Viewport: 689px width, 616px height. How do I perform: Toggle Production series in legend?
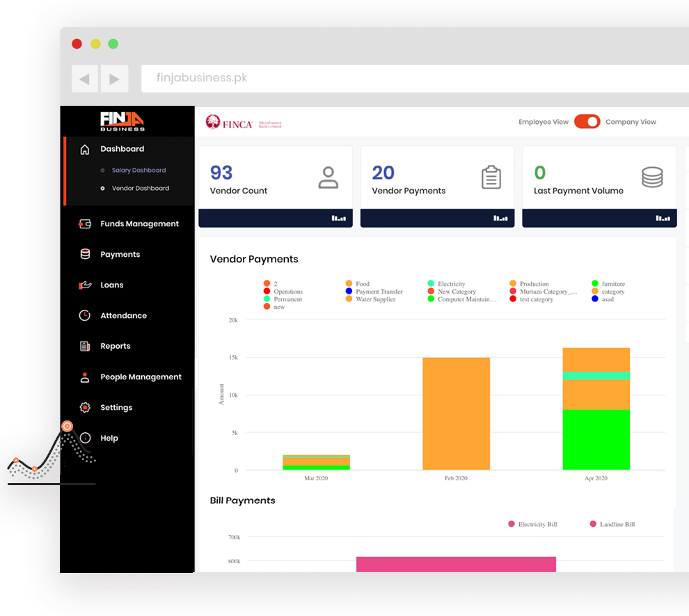(530, 283)
